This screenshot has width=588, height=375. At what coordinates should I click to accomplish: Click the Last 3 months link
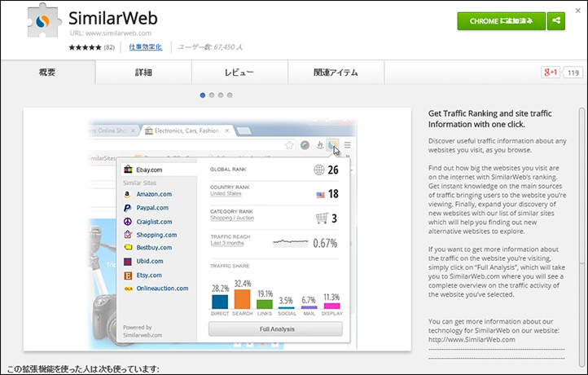pos(227,243)
